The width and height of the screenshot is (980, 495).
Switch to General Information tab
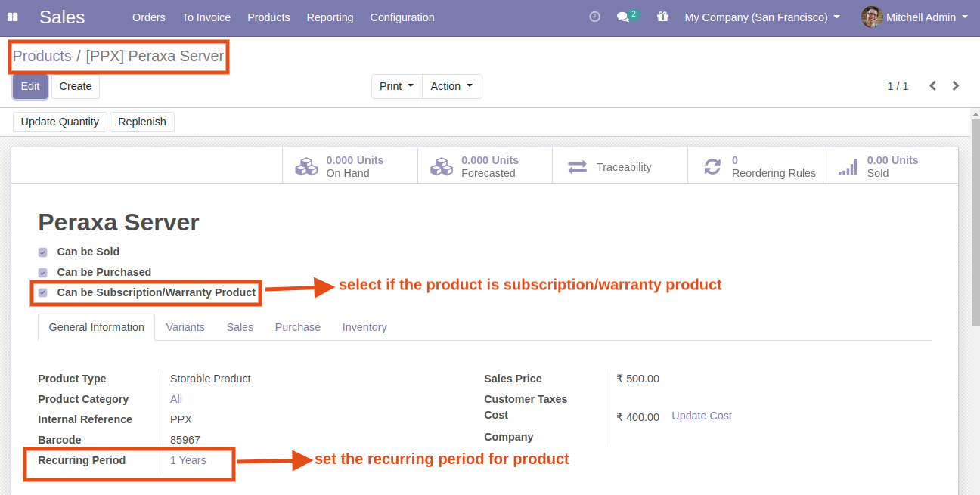coord(97,327)
